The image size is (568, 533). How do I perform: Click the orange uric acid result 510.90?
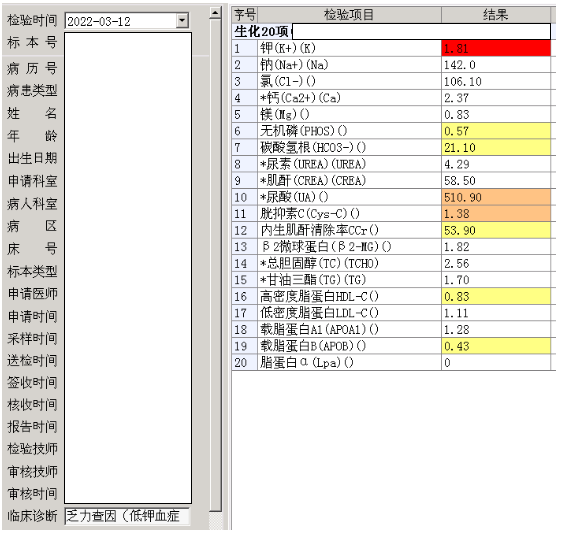coord(496,197)
